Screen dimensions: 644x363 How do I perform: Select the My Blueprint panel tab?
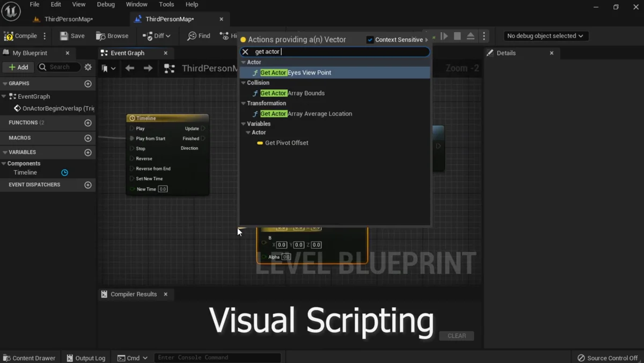coord(30,53)
